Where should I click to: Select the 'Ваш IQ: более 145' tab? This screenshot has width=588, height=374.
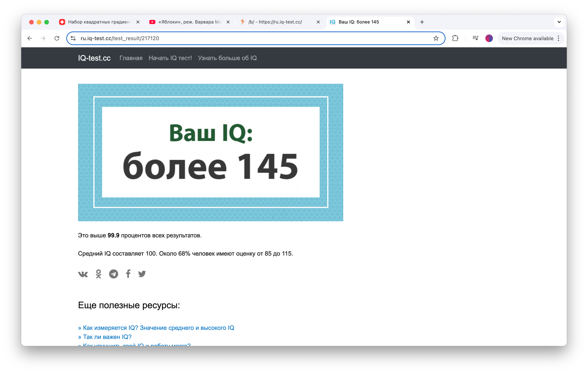point(370,22)
